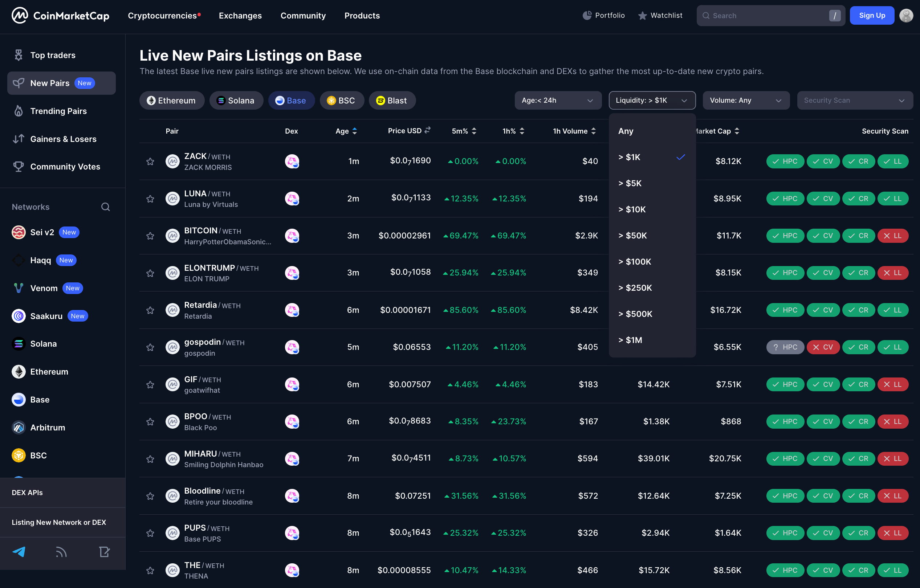Open the Age filter dropdown
The height and width of the screenshot is (588, 920).
[x=557, y=100]
